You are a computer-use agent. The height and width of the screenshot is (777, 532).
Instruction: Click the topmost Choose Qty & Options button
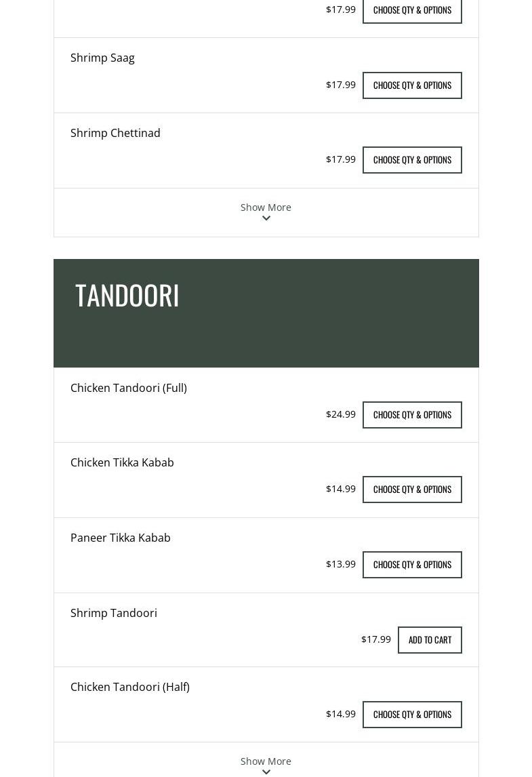tap(412, 10)
